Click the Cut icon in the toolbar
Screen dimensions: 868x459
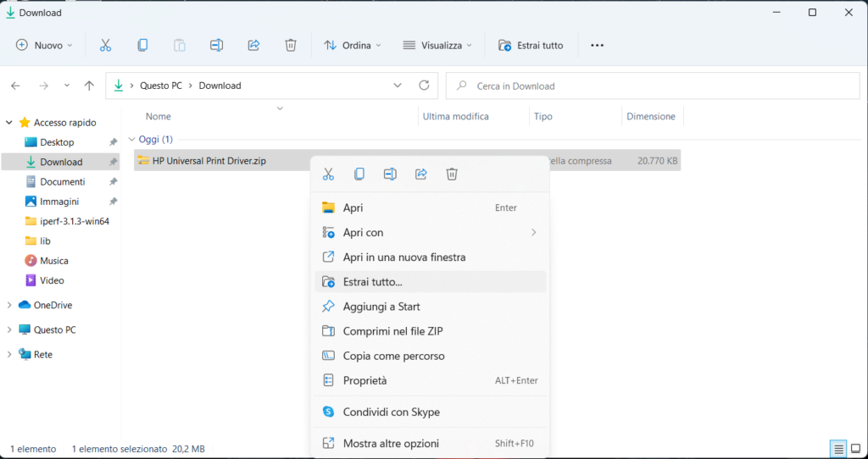(x=105, y=46)
